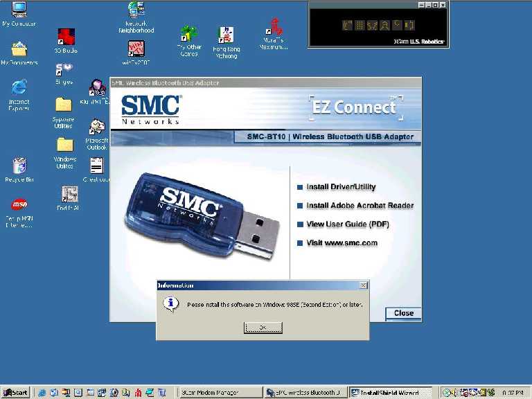Click the keypad grid icon in 3Com panel
The width and height of the screenshot is (532, 399).
point(360,25)
